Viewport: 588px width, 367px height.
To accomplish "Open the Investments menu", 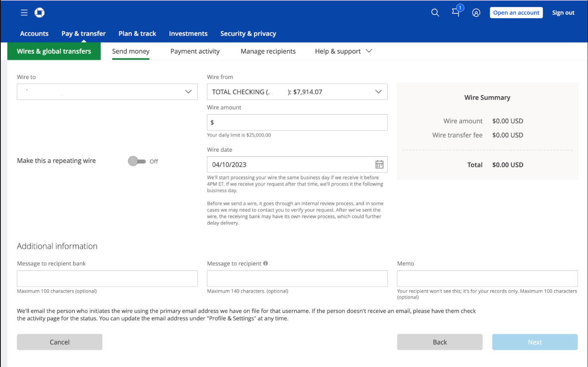I will 188,34.
